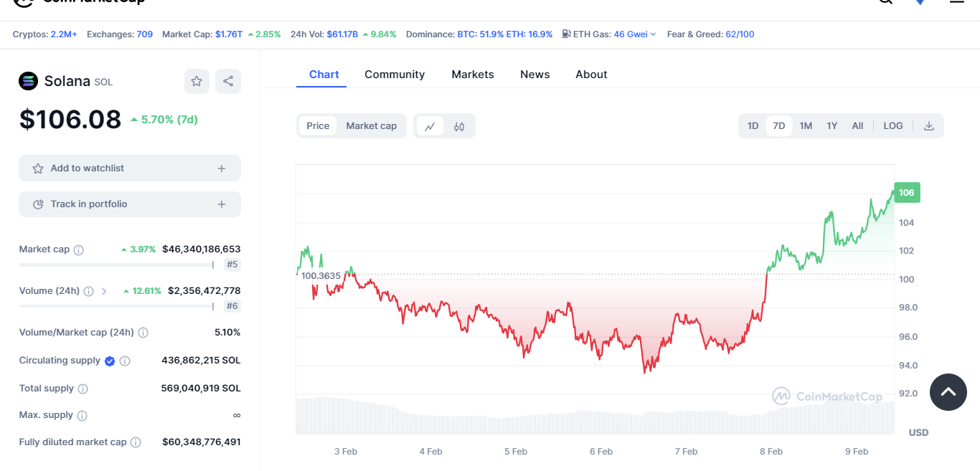
Task: Click Add to watchlist button
Action: [130, 168]
